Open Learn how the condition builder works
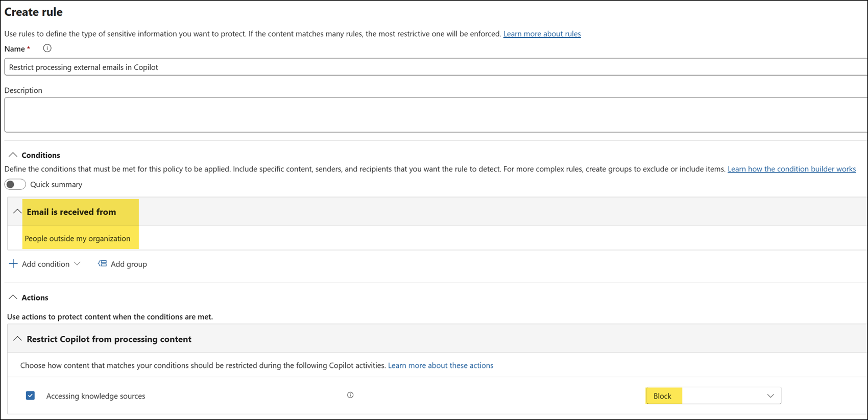The image size is (868, 420). pos(791,169)
